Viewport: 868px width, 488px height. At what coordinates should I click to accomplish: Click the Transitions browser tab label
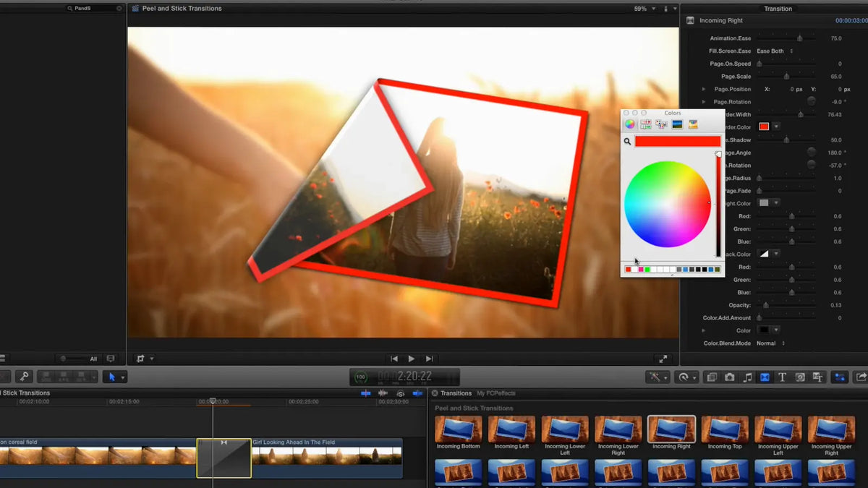(456, 393)
